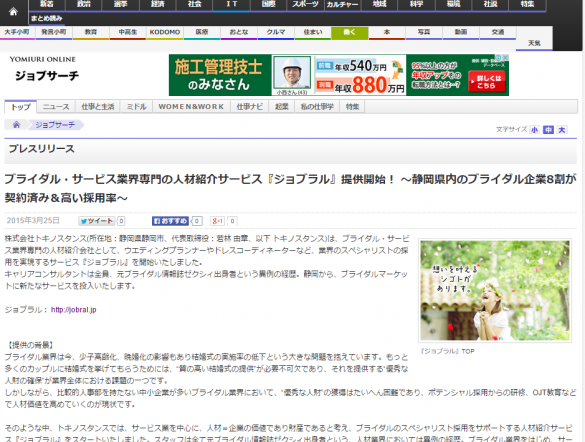
Task: Click the Twitter tweet count box
Action: coord(121,221)
